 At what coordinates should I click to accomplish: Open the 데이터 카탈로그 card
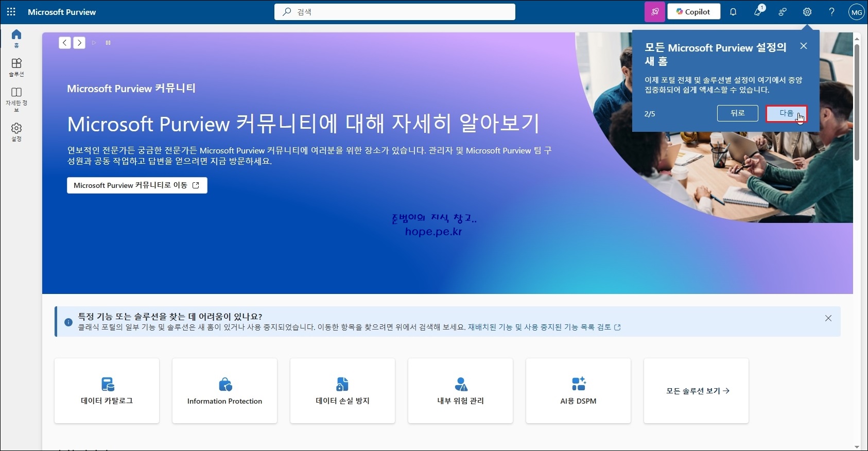(x=107, y=391)
